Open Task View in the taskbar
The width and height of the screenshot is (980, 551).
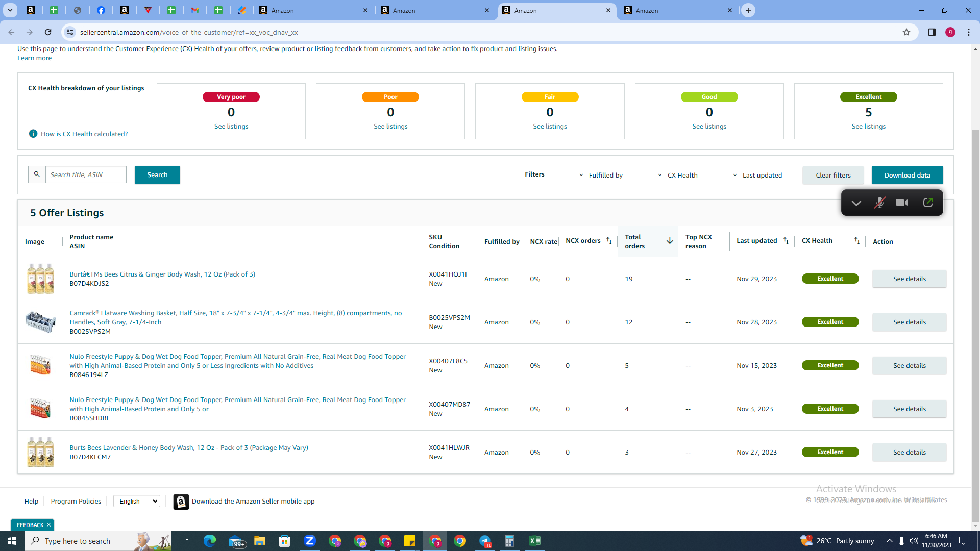184,541
